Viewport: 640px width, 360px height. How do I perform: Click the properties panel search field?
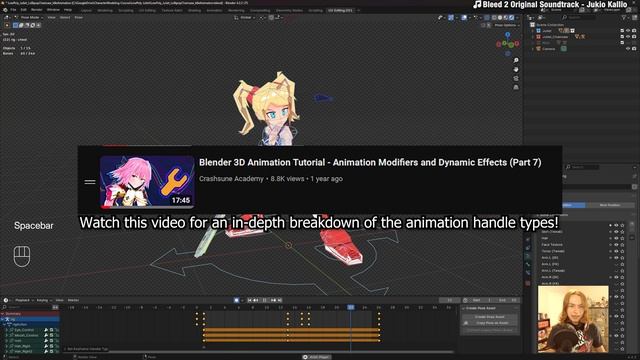point(582,167)
